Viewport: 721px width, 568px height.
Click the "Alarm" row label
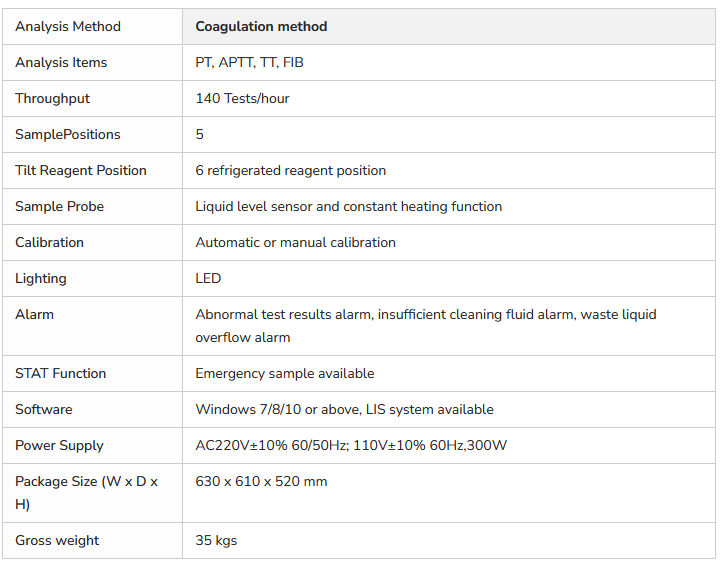pos(34,315)
